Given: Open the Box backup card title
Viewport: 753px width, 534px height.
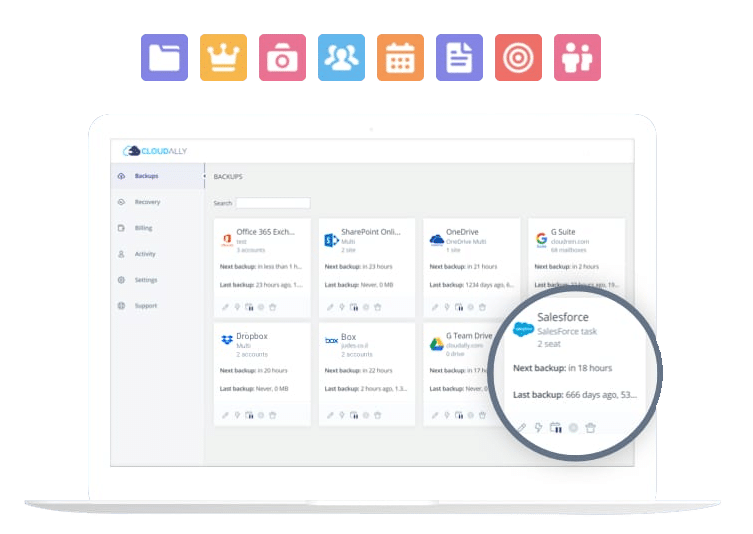Looking at the screenshot, I should point(349,337).
